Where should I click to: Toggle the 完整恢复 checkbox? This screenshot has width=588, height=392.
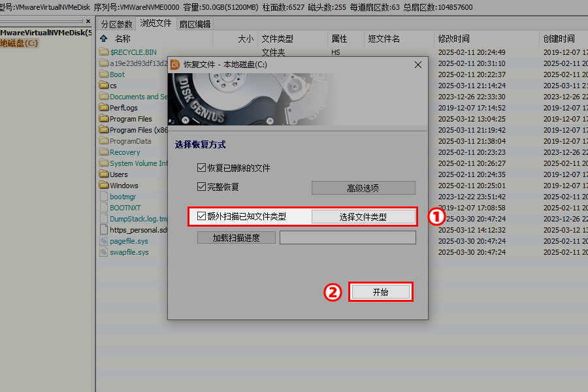click(x=201, y=186)
